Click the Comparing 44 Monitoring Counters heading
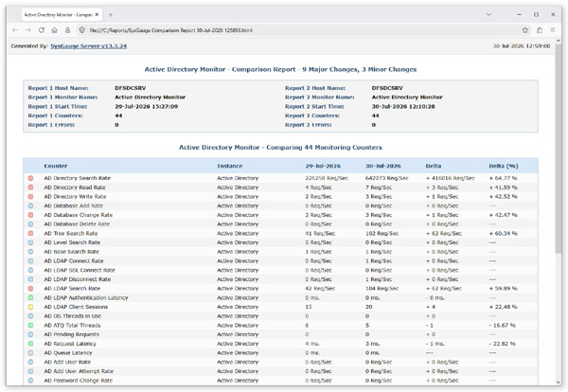 [x=280, y=148]
